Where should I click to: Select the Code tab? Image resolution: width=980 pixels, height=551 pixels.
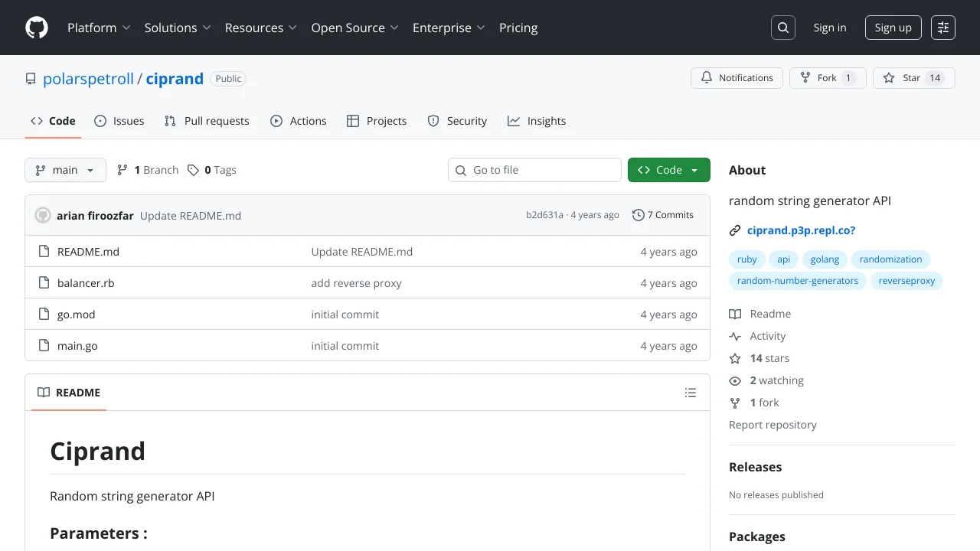pos(53,121)
